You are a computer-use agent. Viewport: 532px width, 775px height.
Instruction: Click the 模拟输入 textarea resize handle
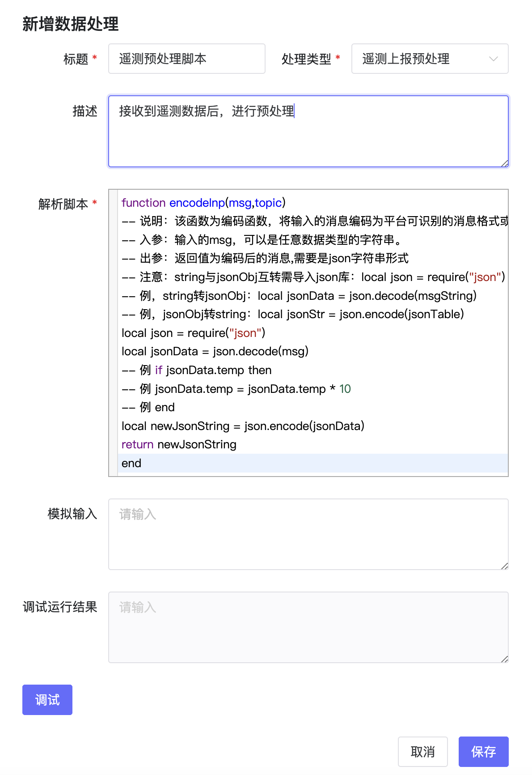pyautogui.click(x=505, y=566)
